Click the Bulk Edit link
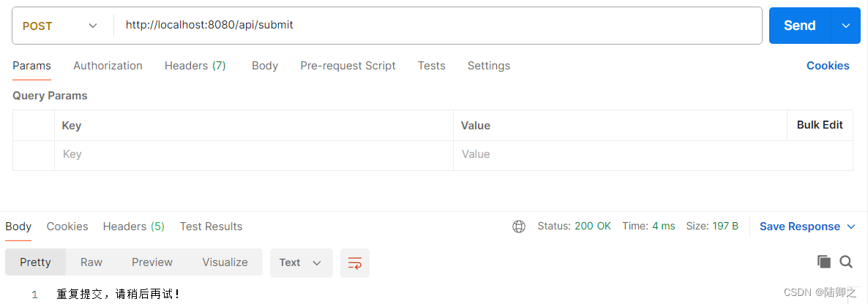Viewport: 868px width, 304px height. 820,125
